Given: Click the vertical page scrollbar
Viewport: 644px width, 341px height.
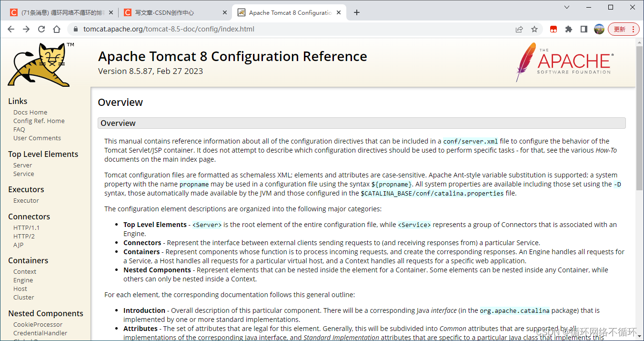Looking at the screenshot, I should (640, 119).
